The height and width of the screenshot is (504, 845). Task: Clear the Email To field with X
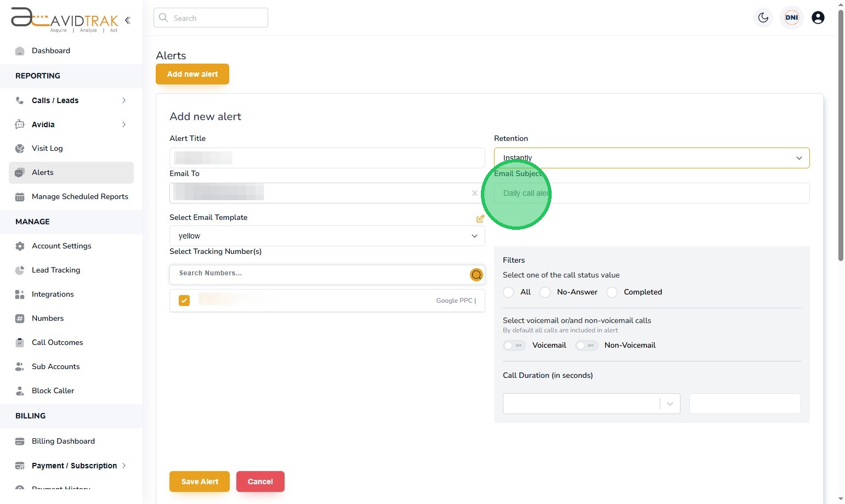[x=474, y=193]
